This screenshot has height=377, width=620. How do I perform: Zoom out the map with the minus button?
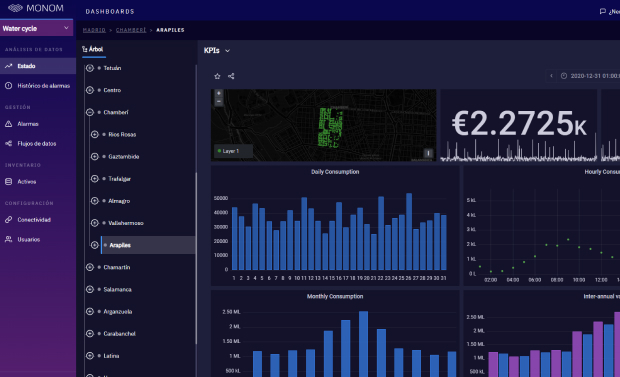(219, 102)
